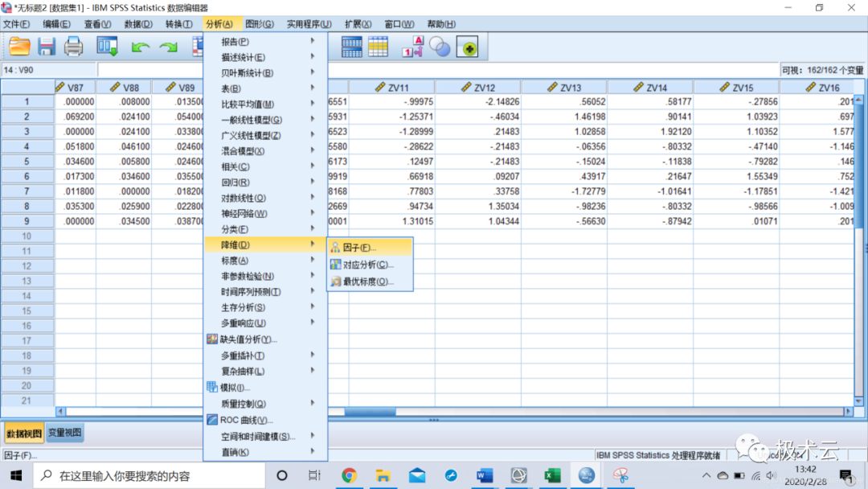
Task: Click the open folder toolbar icon
Action: pos(19,47)
